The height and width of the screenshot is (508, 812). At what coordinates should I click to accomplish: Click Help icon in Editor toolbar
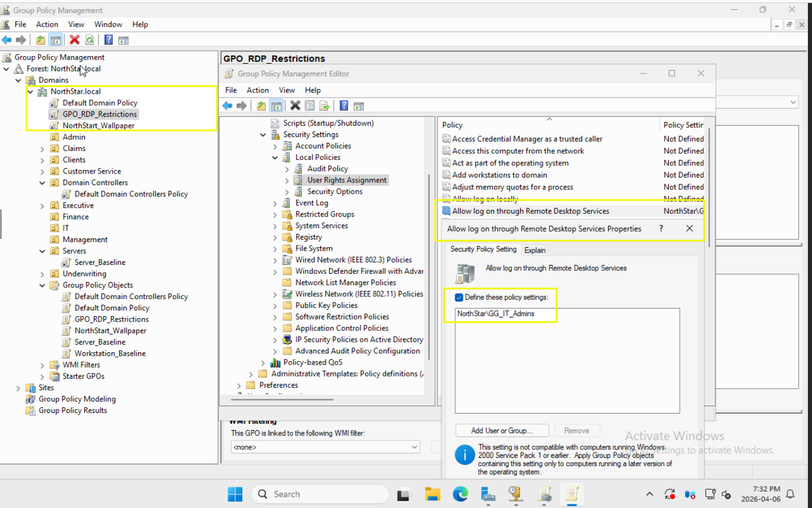[x=344, y=106]
